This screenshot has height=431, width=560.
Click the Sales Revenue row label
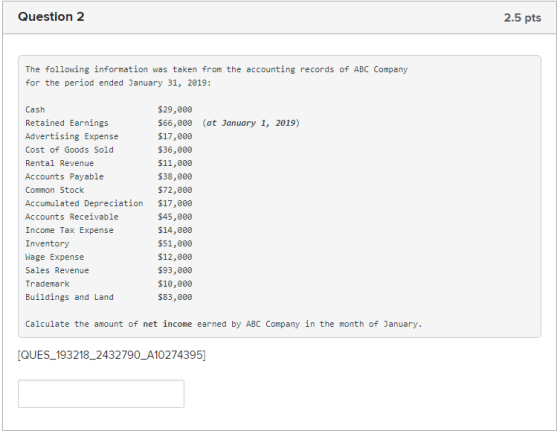(x=57, y=270)
